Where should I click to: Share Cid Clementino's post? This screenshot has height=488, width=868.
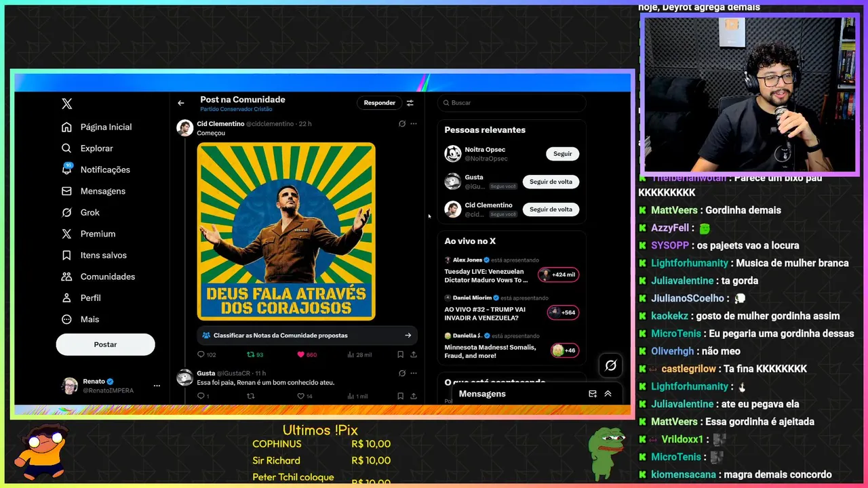[414, 354]
